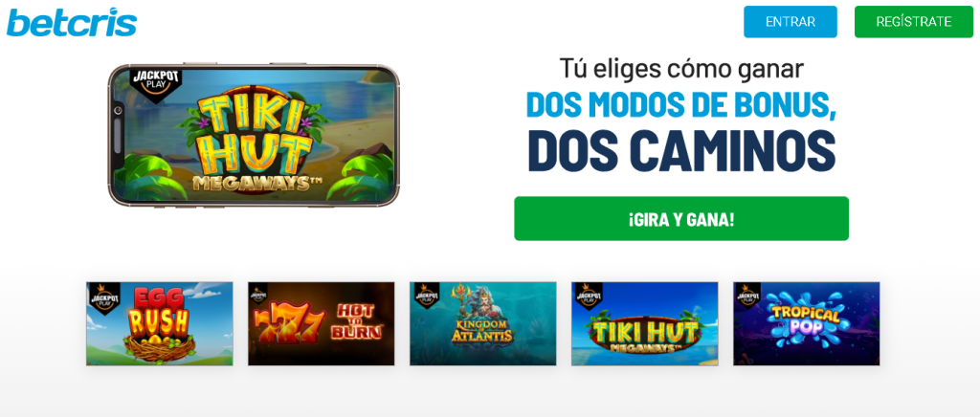The width and height of the screenshot is (980, 417).
Task: Open the Kingdom of Atlantis game
Action: (483, 323)
